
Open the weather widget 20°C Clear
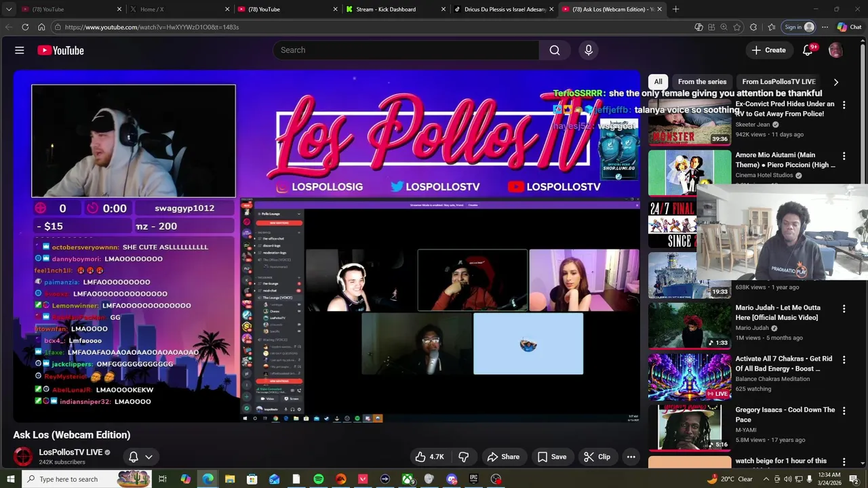tap(730, 479)
